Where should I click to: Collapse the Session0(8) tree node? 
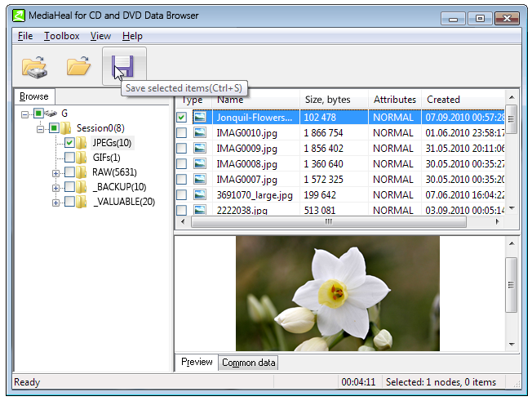coord(39,128)
